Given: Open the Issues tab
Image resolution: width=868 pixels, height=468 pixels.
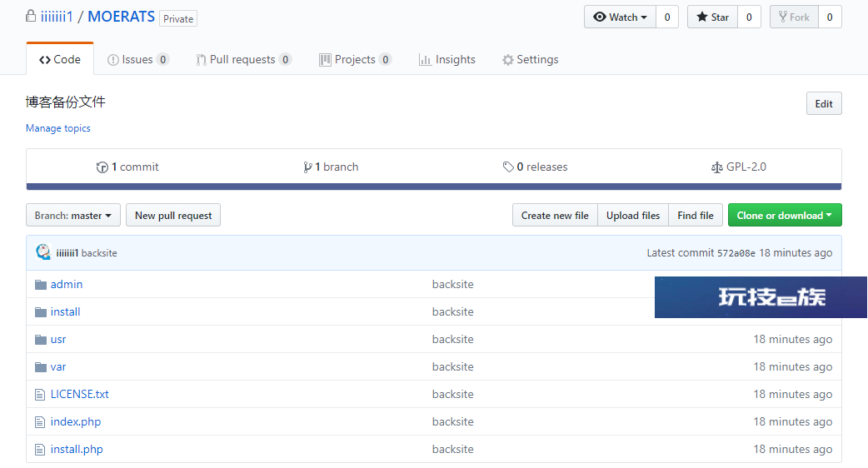Looking at the screenshot, I should click(137, 59).
